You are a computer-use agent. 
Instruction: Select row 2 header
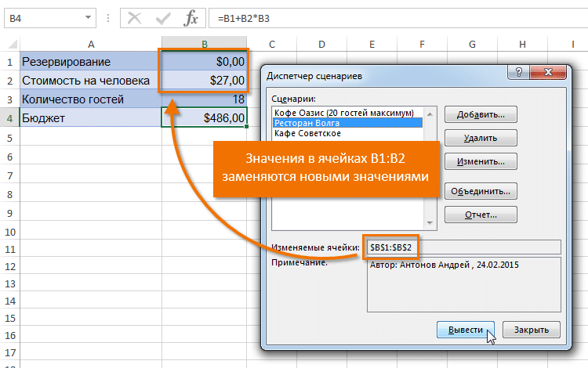click(9, 80)
